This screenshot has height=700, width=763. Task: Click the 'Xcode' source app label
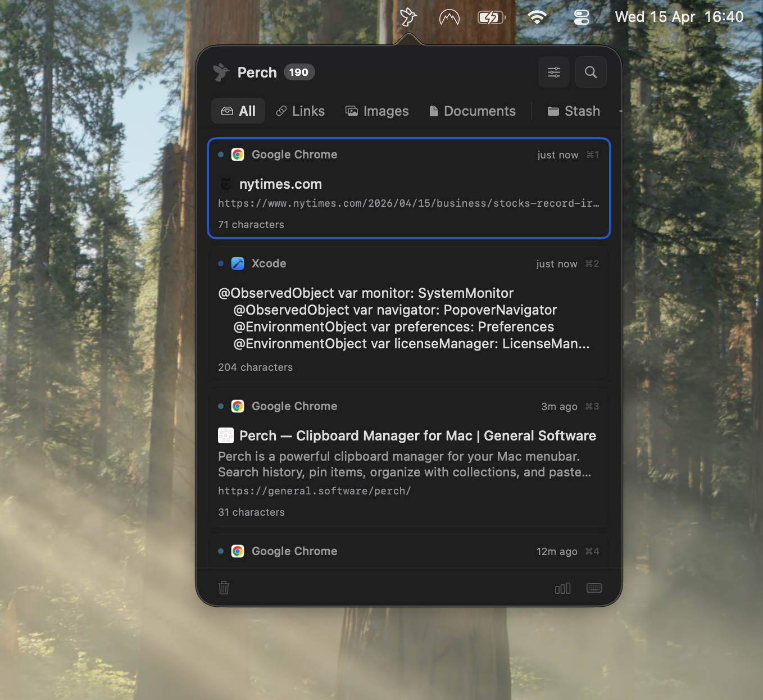tap(269, 263)
